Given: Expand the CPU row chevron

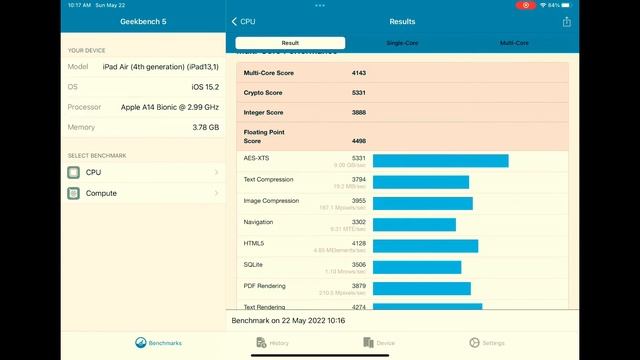Looking at the screenshot, I should 216,172.
